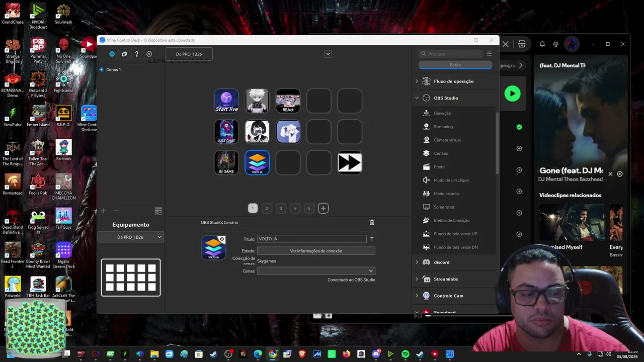Image resolution: width=644 pixels, height=362 pixels.
Task: Select the fast-forward arrows deck key
Action: click(x=350, y=162)
